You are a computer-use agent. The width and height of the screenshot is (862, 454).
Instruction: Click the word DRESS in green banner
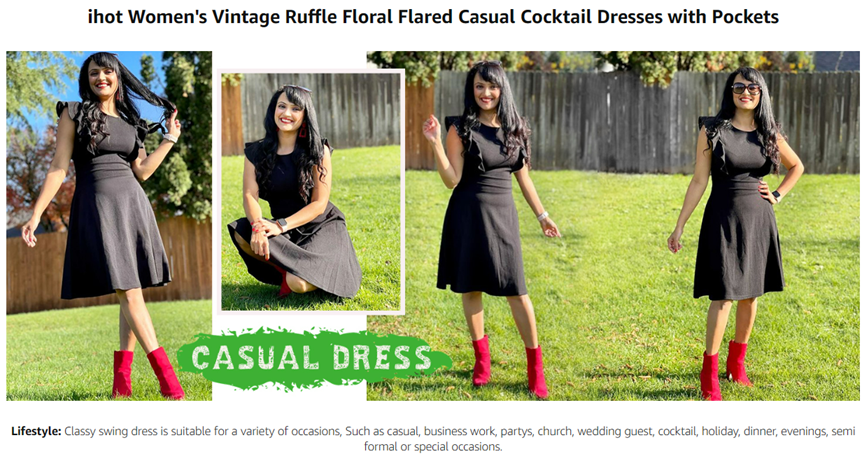click(x=382, y=358)
